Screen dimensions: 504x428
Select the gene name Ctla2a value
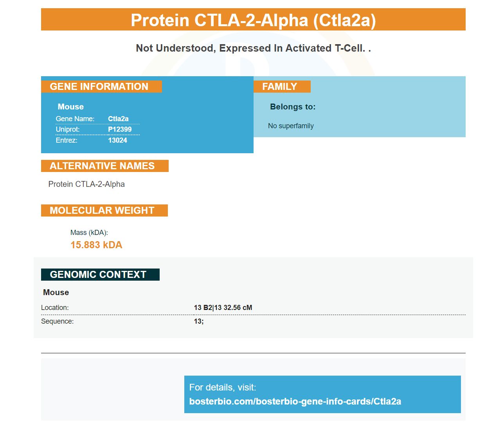click(118, 119)
